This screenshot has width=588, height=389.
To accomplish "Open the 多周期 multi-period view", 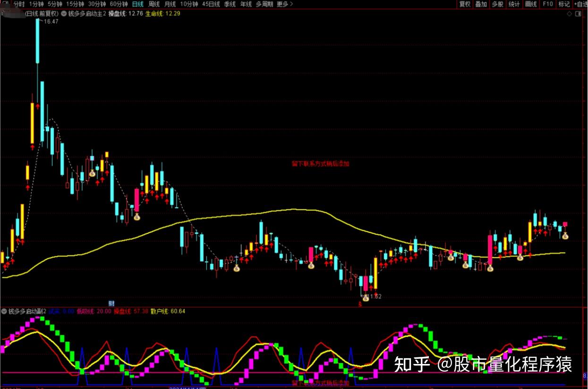I will 264,4.
